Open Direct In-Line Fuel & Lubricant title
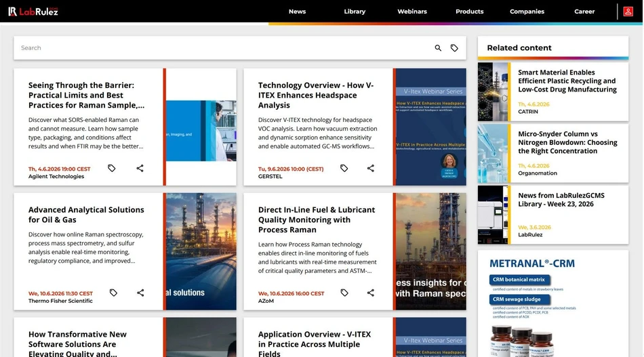The height and width of the screenshot is (357, 644). pyautogui.click(x=317, y=219)
